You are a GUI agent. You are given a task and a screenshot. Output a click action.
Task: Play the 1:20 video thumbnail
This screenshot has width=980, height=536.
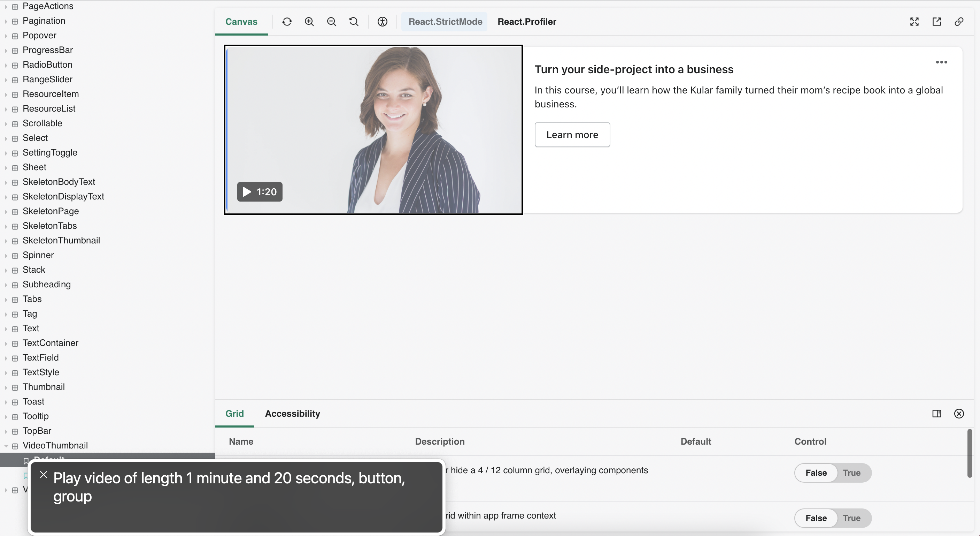point(260,191)
